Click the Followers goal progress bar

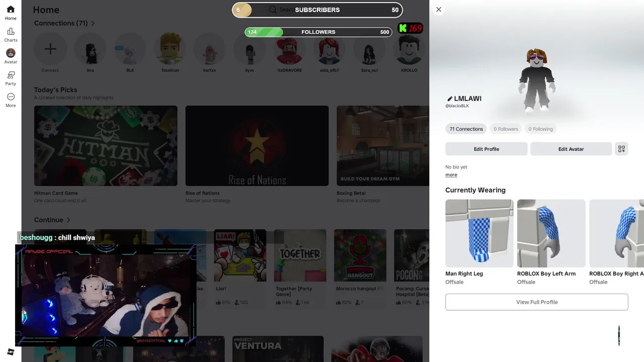tap(318, 32)
